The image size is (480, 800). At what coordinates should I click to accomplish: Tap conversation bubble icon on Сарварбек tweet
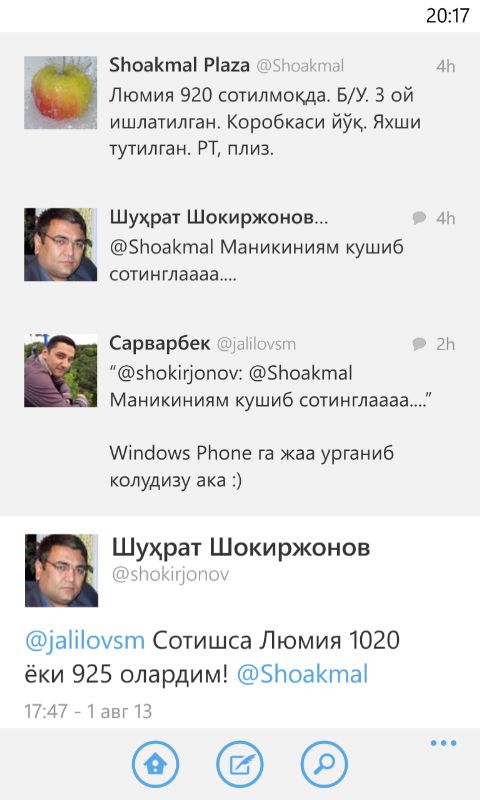(x=419, y=344)
